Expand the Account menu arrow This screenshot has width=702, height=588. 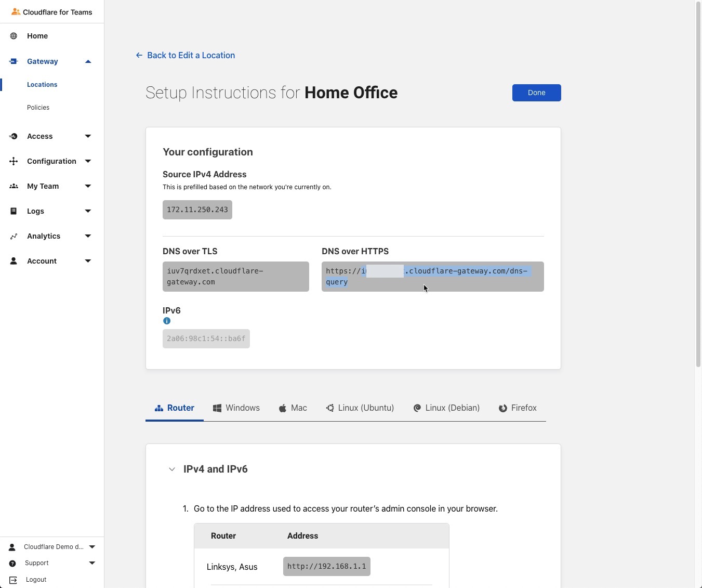pyautogui.click(x=88, y=261)
